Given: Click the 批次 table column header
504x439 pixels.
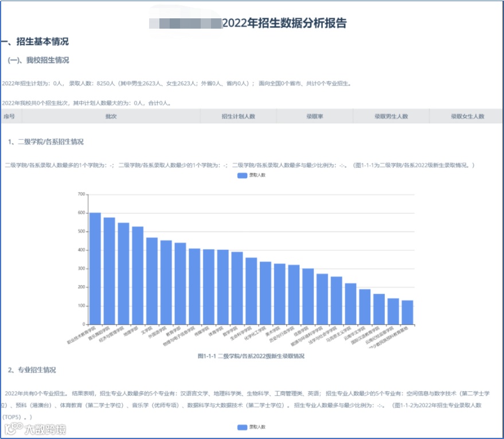Looking at the screenshot, I should 111,116.
